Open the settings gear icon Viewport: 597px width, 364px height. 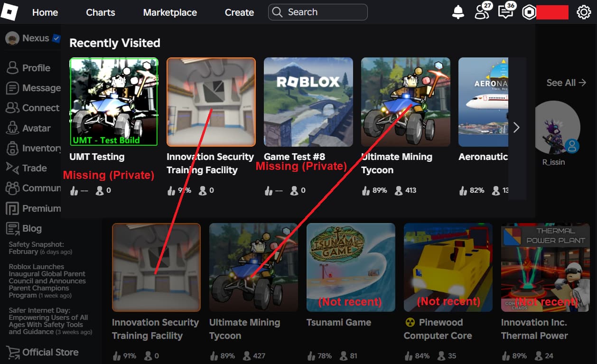(x=584, y=12)
